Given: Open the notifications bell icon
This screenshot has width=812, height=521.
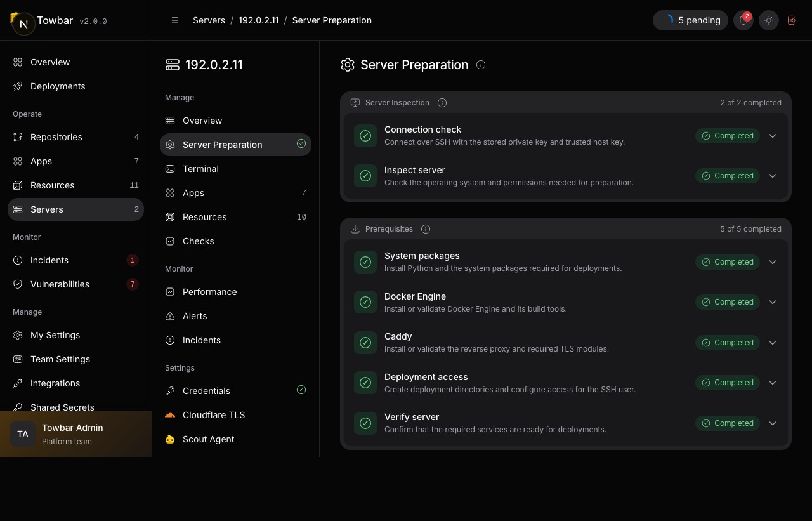Looking at the screenshot, I should pyautogui.click(x=743, y=20).
